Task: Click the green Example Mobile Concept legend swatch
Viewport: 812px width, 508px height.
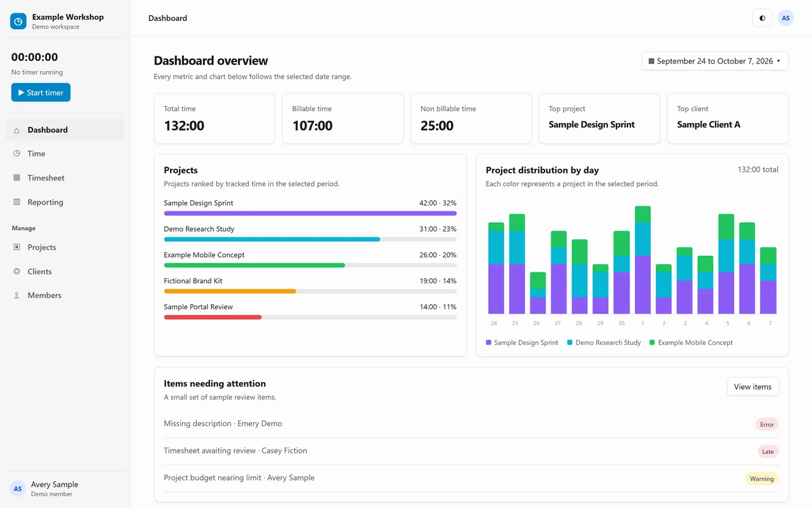Action: click(x=652, y=342)
